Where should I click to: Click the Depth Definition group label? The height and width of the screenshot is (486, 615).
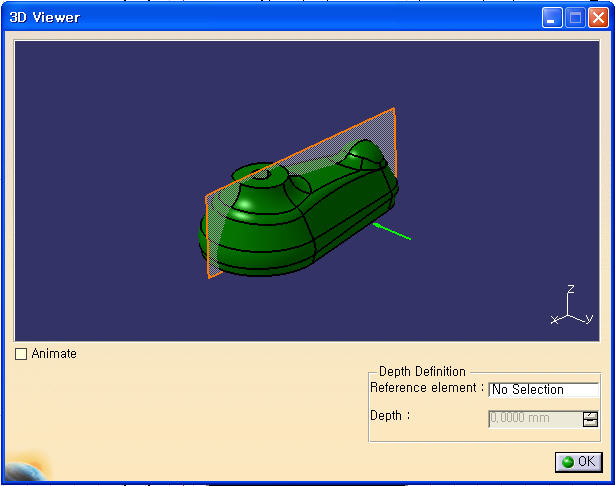click(x=421, y=372)
